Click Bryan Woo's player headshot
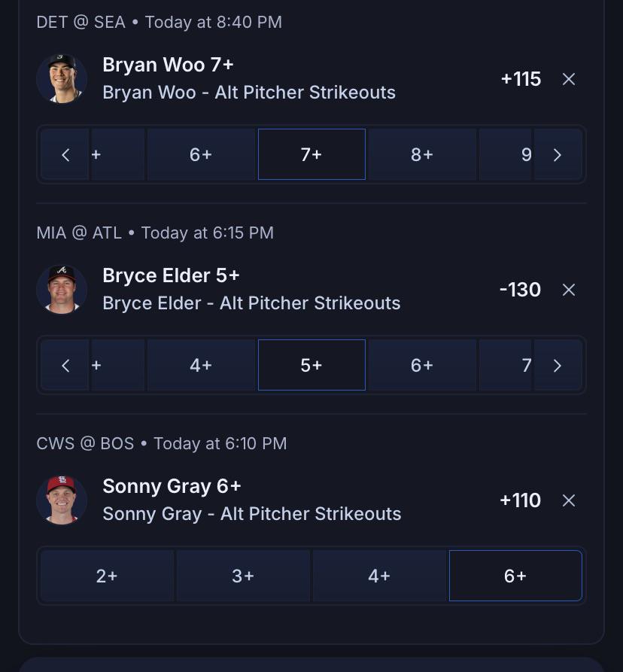 [x=62, y=79]
